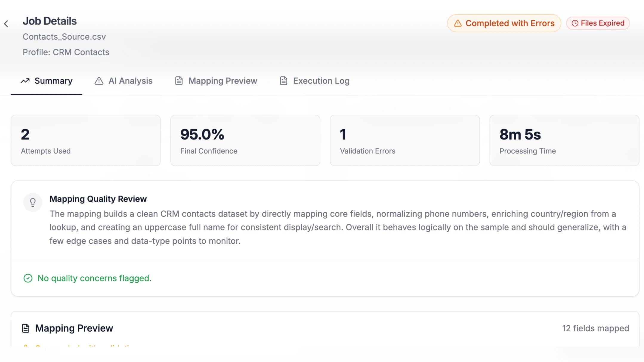The height and width of the screenshot is (362, 644).
Task: Select the Attempts Used card
Action: click(86, 140)
